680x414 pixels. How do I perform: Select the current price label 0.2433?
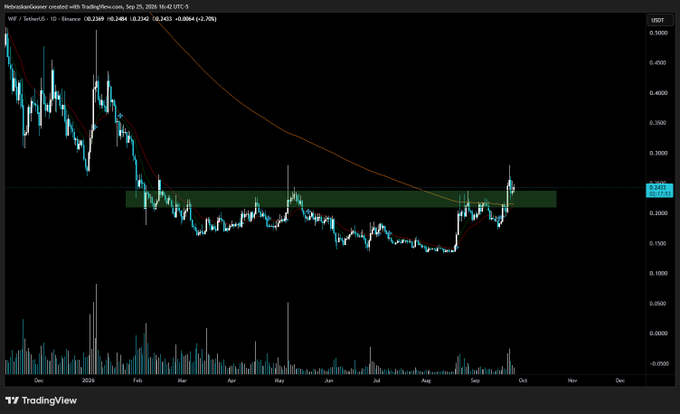coord(659,190)
